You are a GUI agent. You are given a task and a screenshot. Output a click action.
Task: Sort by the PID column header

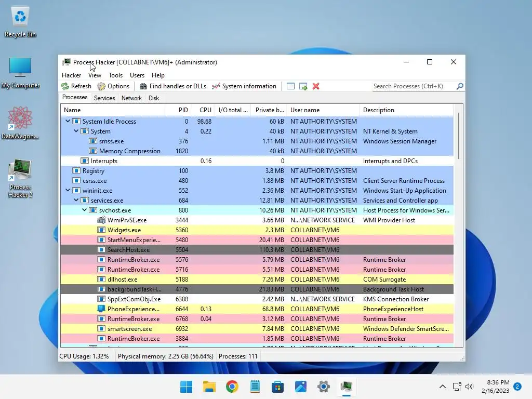[178, 110]
